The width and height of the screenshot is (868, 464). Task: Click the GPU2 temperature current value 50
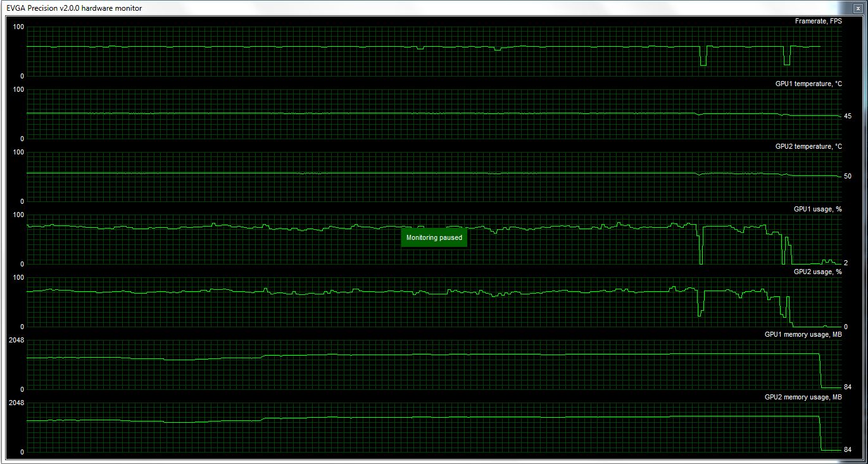coord(847,176)
